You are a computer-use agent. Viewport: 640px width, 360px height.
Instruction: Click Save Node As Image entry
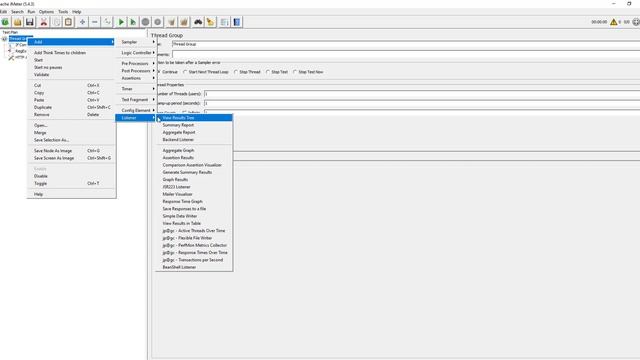pyautogui.click(x=71, y=151)
